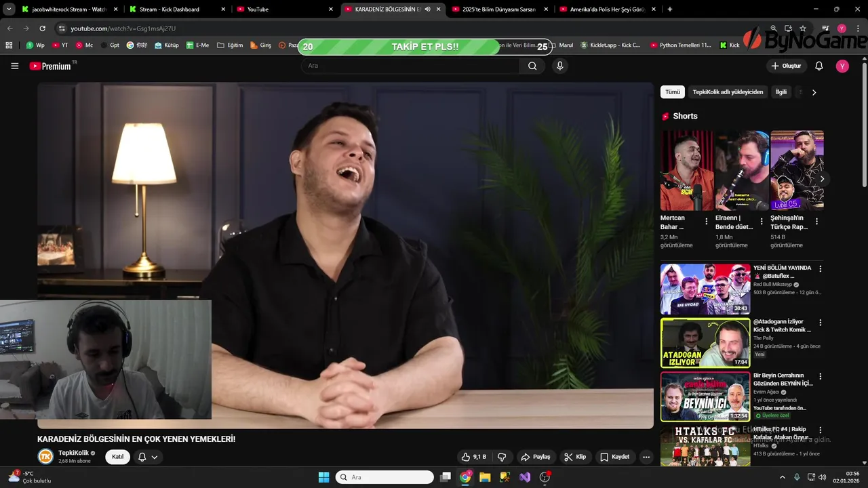Image resolution: width=868 pixels, height=488 pixels.
Task: Open the YouTube guide hamburger menu
Action: (x=15, y=66)
